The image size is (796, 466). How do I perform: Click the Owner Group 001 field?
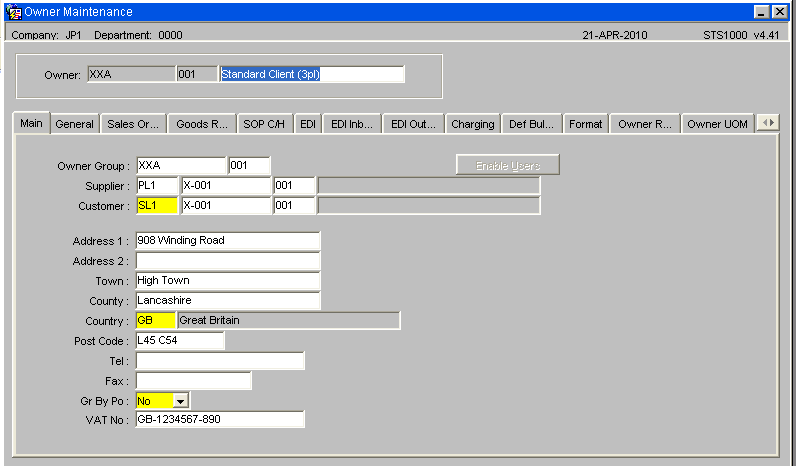pyautogui.click(x=249, y=165)
